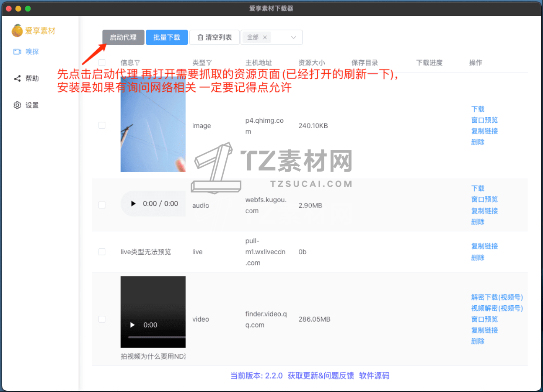
Task: Check the image row checkbox
Action: coord(102,125)
